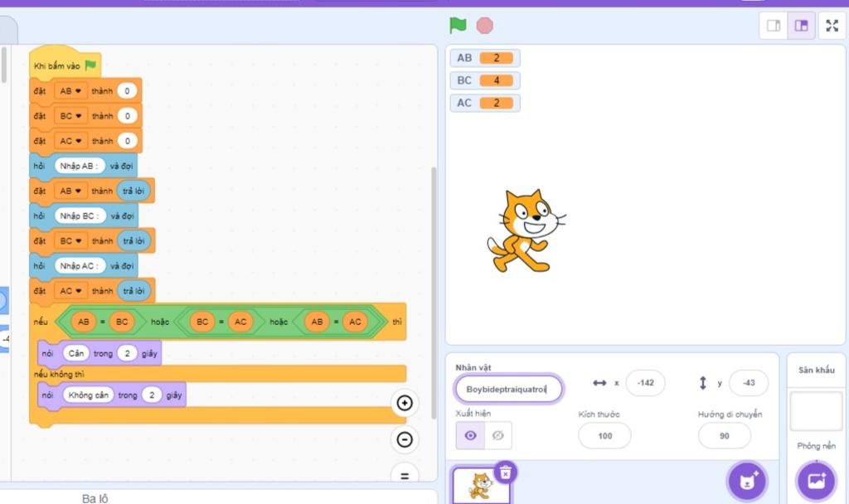Click the AB = AC operator condition
The width and height of the screenshot is (849, 504).
coord(336,322)
